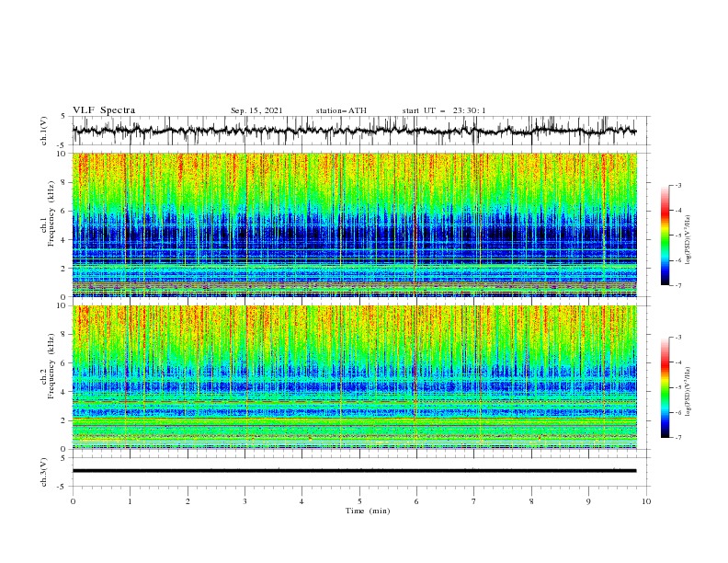
Task: Click the ch.2 spectrogram plot area
Action: coord(354,377)
